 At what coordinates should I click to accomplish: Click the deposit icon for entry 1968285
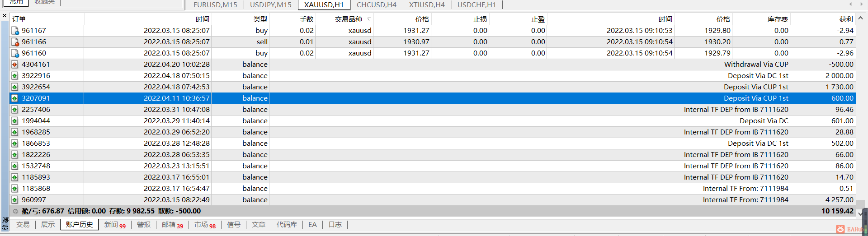point(14,132)
